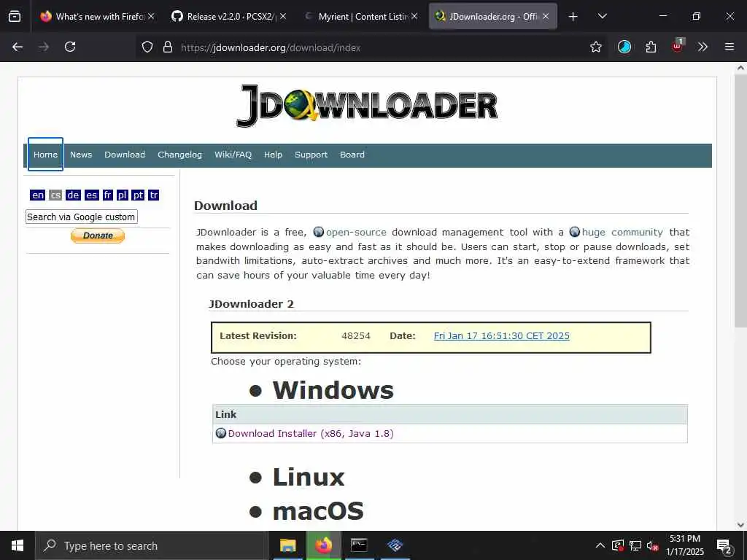The image size is (747, 560).
Task: Open the blue diamond app taskbar icon
Action: click(x=395, y=545)
